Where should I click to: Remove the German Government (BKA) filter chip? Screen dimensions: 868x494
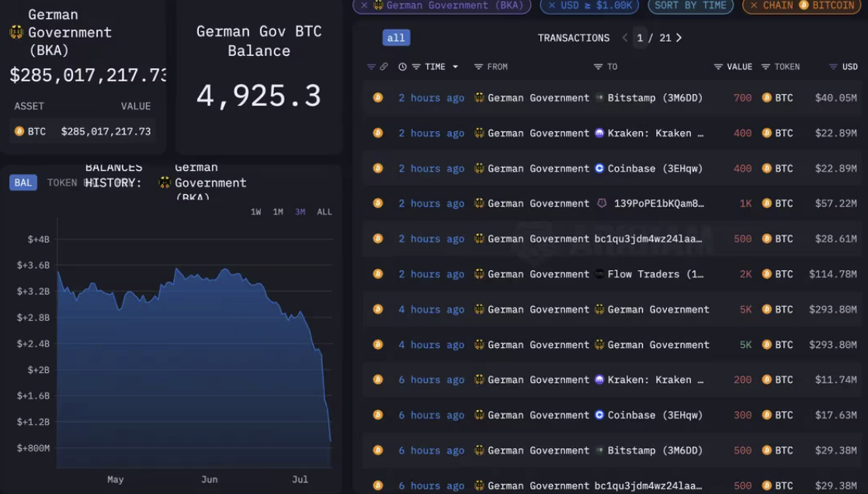(363, 5)
